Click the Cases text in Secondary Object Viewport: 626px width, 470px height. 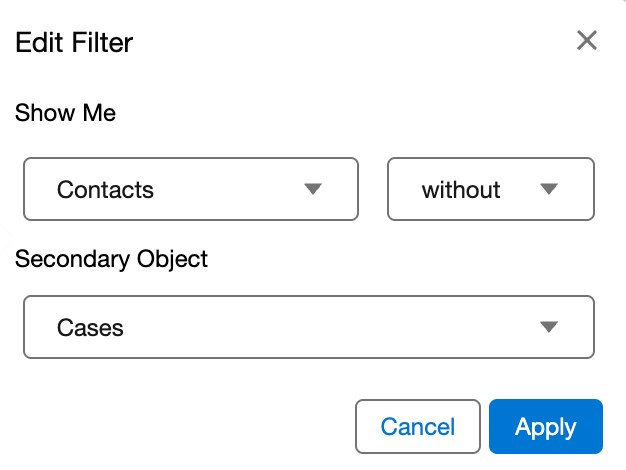pos(90,327)
